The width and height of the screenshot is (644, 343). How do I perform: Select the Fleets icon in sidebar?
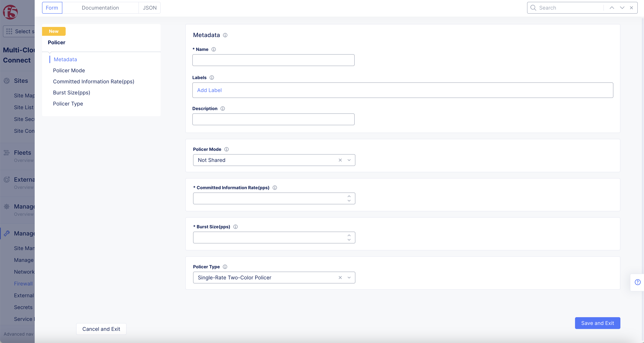point(7,153)
